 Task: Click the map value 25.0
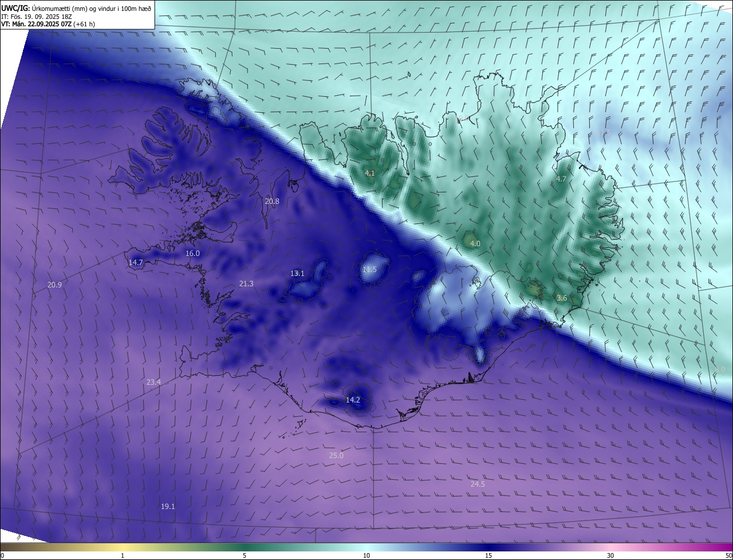click(x=336, y=455)
